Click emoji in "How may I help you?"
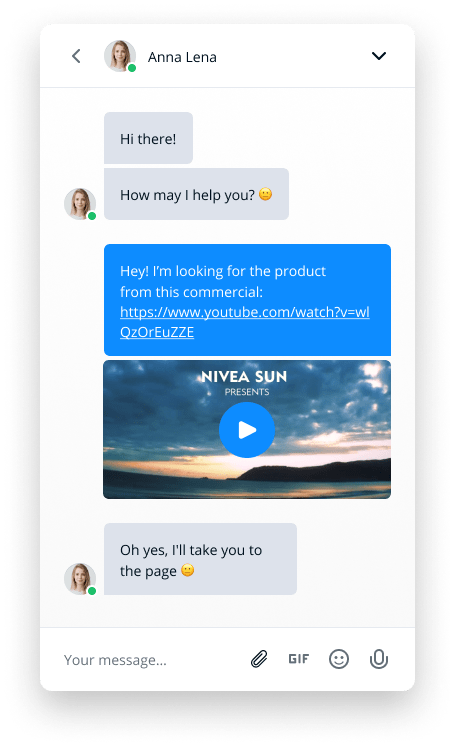This screenshot has height=747, width=455. [265, 194]
